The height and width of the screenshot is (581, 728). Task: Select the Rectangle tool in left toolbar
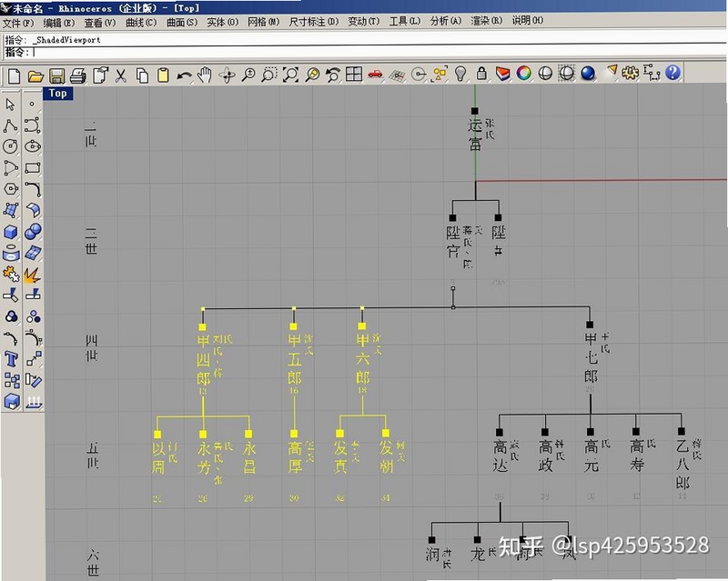pyautogui.click(x=33, y=168)
